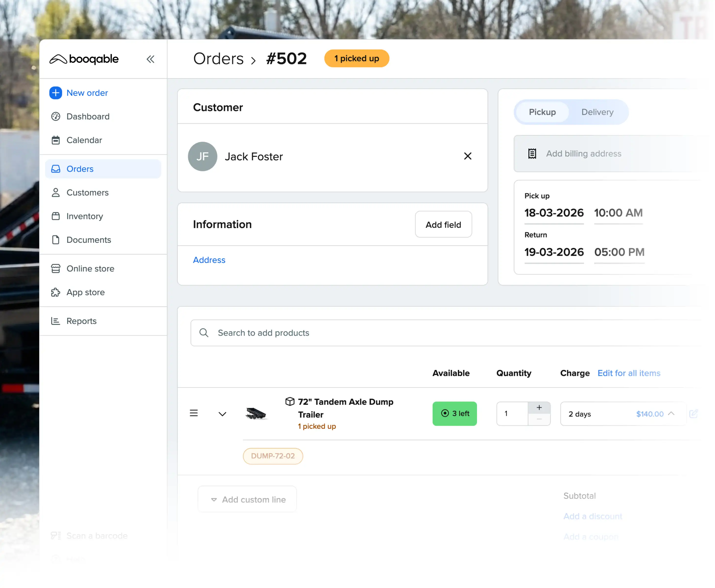Open the Dashboard
This screenshot has height=588, width=715.
coord(88,117)
